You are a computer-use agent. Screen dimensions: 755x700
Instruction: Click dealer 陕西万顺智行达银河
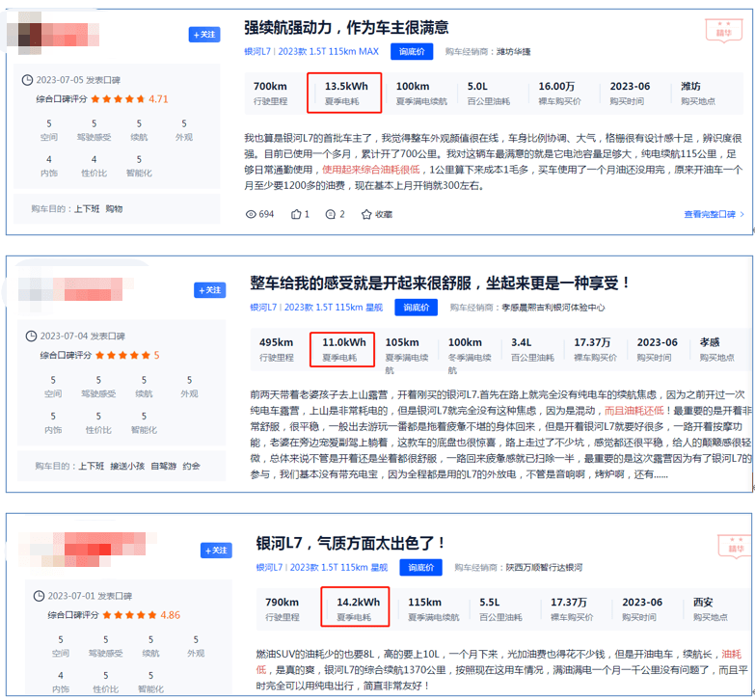(544, 568)
